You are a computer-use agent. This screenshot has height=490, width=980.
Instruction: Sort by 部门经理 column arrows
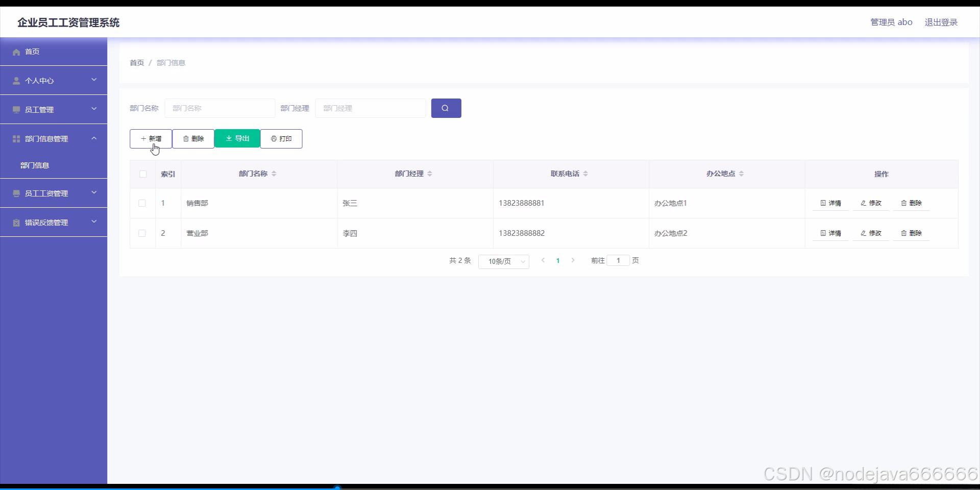pyautogui.click(x=430, y=174)
